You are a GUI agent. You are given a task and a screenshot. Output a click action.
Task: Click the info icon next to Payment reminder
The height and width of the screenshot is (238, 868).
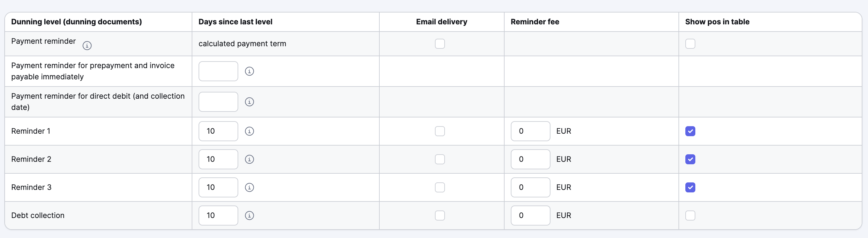(87, 46)
